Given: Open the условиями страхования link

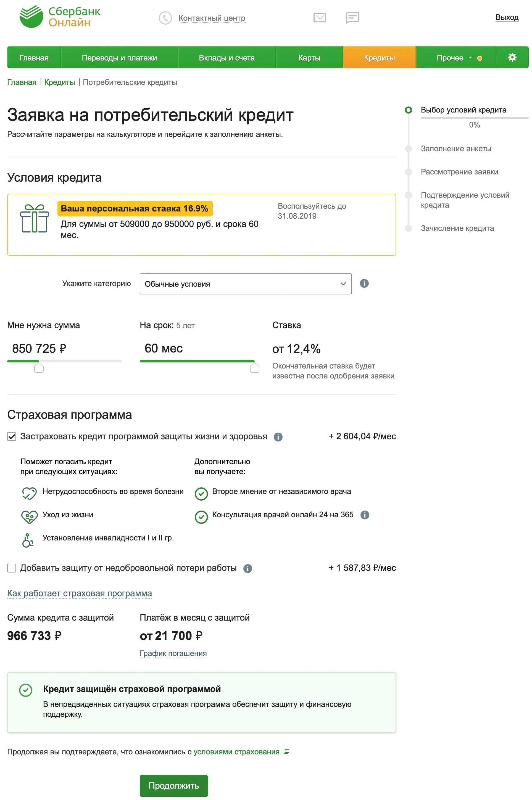Looking at the screenshot, I should click(x=236, y=752).
